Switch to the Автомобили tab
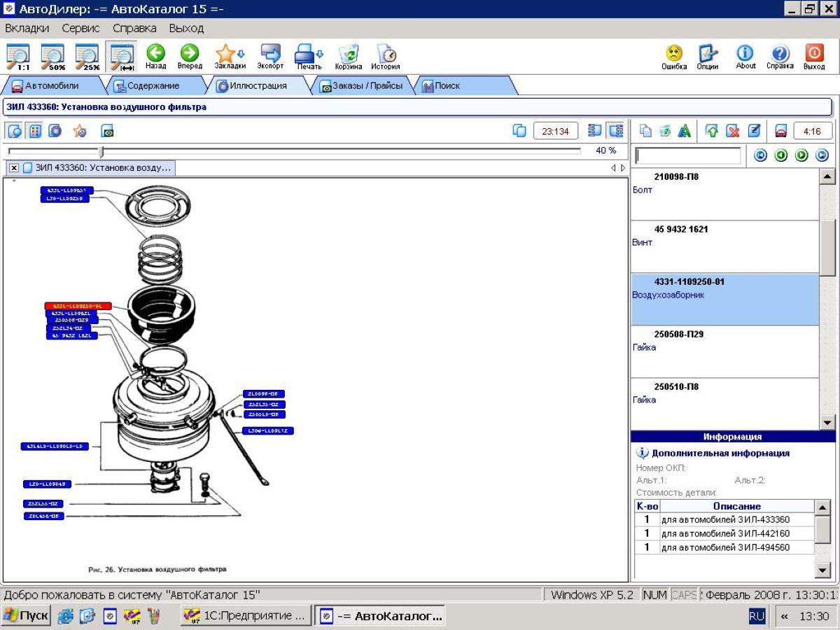This screenshot has height=630, width=840. pyautogui.click(x=52, y=86)
